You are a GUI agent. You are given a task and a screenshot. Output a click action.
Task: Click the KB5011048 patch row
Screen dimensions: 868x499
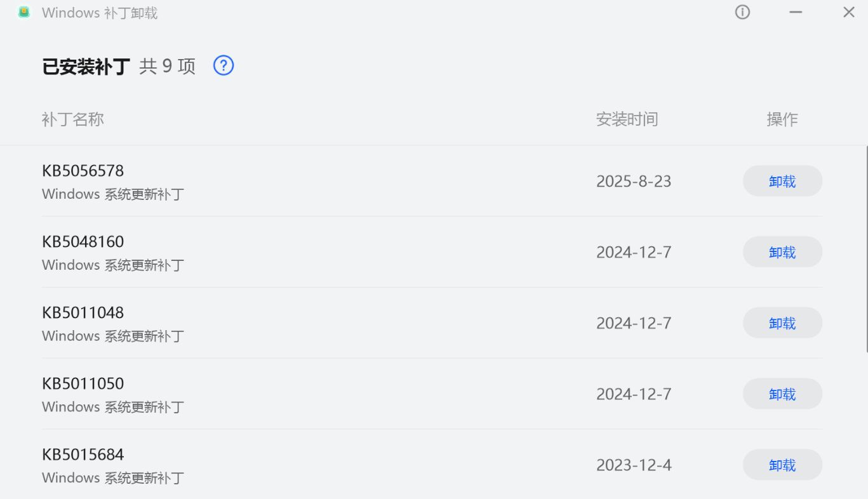(83, 313)
